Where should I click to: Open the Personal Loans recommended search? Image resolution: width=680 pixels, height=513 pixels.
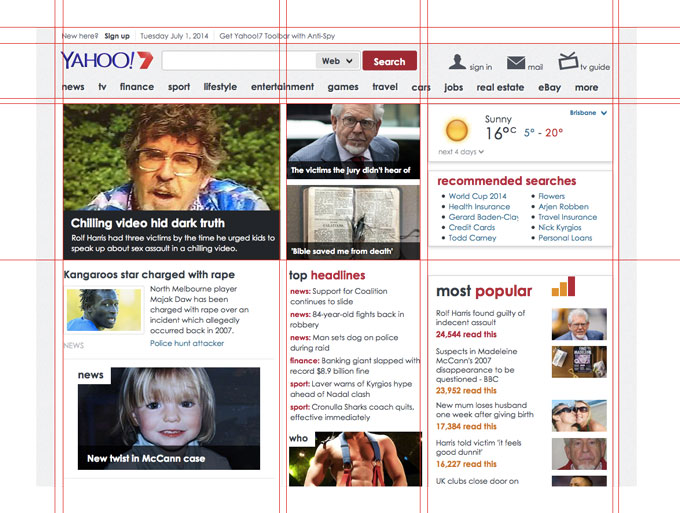click(x=565, y=238)
